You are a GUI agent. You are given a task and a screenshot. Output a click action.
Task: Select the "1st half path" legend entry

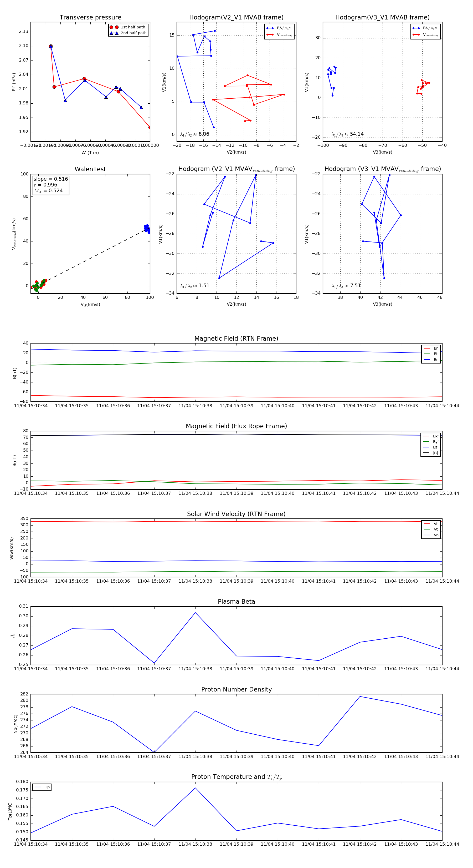tap(128, 27)
